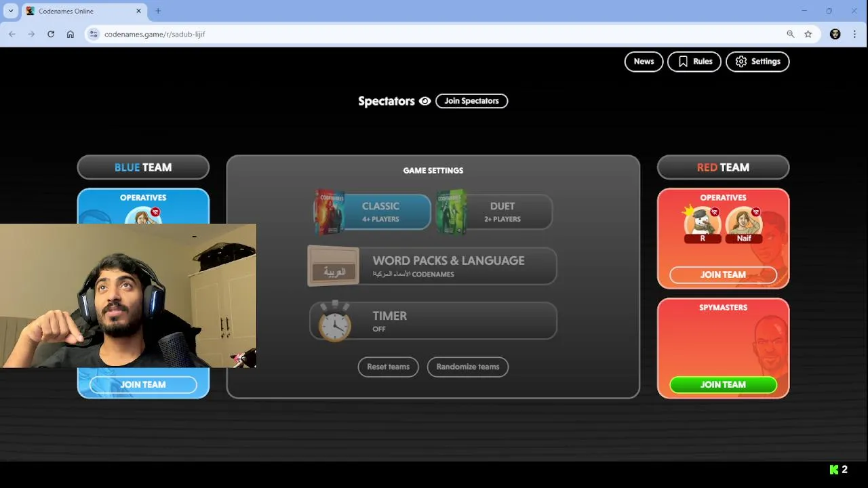
Task: Click the gear icon inside Settings
Action: (x=741, y=62)
